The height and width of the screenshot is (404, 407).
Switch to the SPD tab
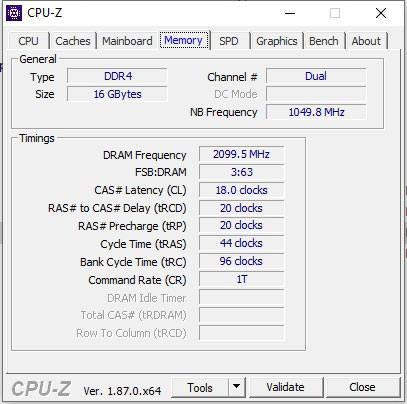[x=229, y=41]
